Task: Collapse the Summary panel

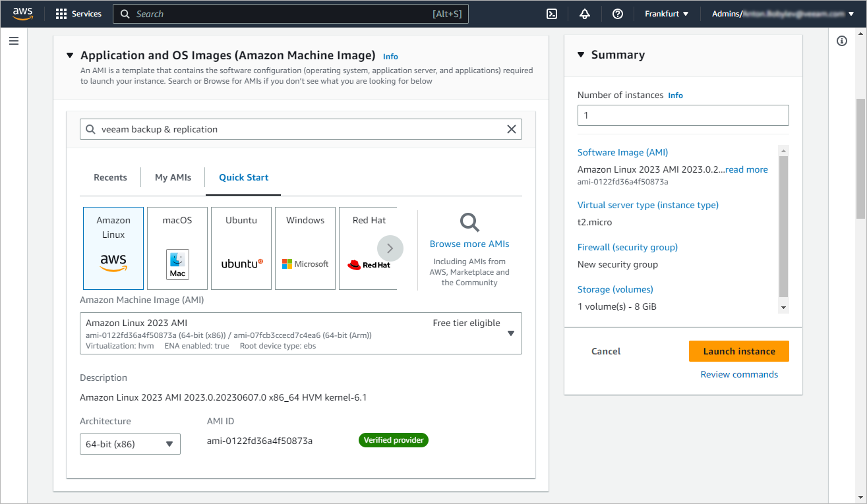Action: (581, 55)
